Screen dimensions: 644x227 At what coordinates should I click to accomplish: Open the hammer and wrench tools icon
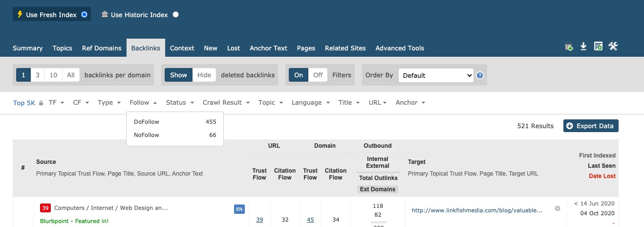click(x=613, y=46)
